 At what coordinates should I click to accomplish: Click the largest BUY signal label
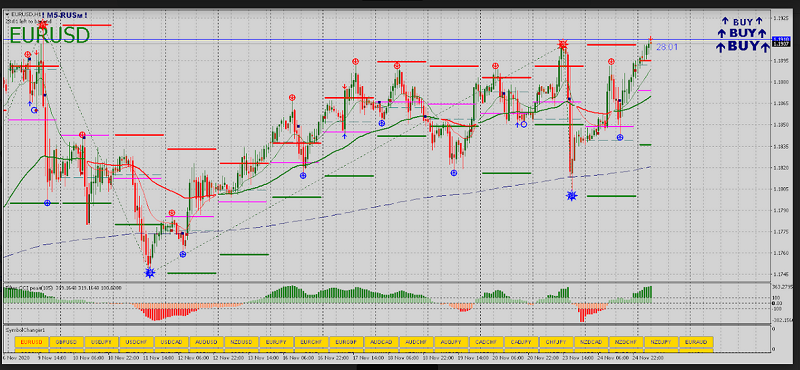pyautogui.click(x=742, y=46)
